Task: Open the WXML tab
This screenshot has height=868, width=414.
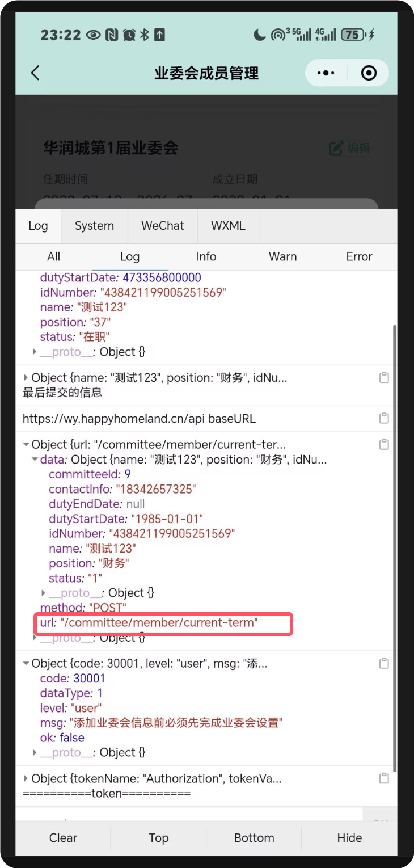Action: (x=228, y=226)
